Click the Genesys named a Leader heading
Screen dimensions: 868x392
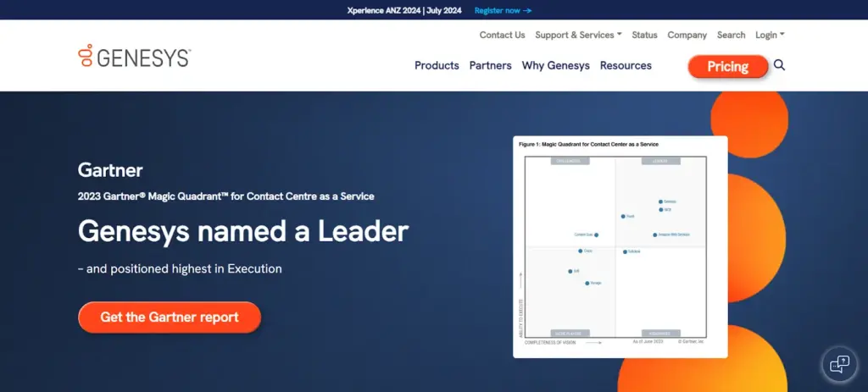(x=243, y=231)
